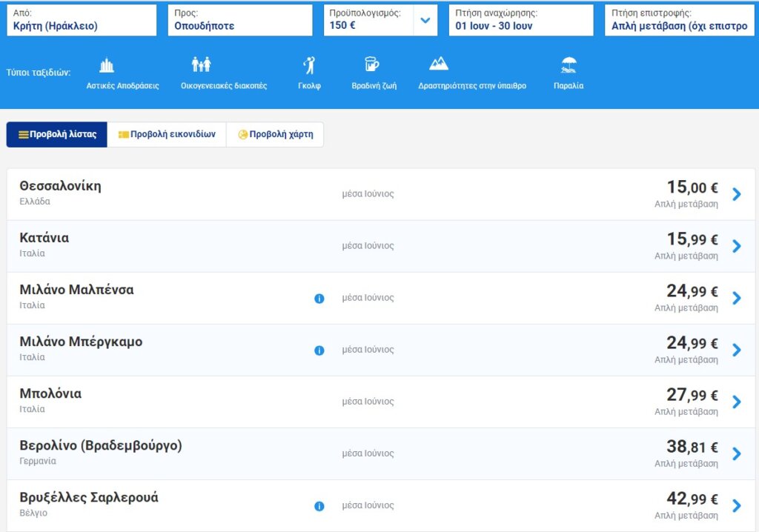Switch to Προβολή εικονιδίων view

[167, 135]
